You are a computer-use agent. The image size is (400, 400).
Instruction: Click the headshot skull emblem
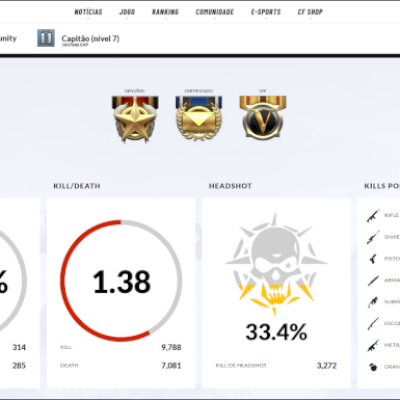pyautogui.click(x=276, y=264)
